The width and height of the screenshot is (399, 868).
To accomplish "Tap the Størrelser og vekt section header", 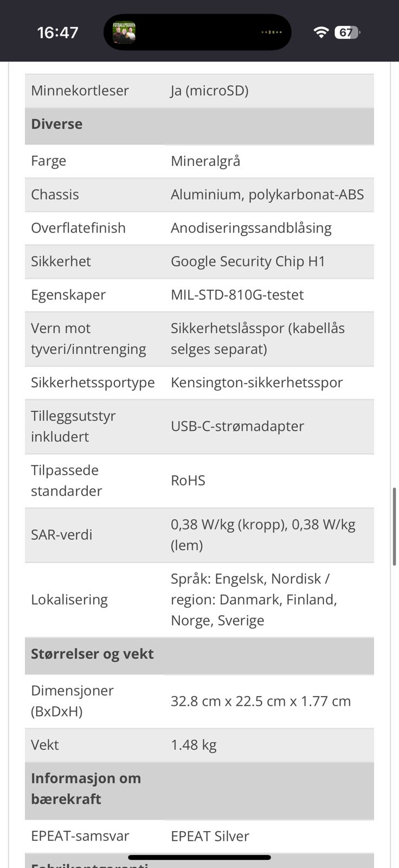I will pos(92,654).
